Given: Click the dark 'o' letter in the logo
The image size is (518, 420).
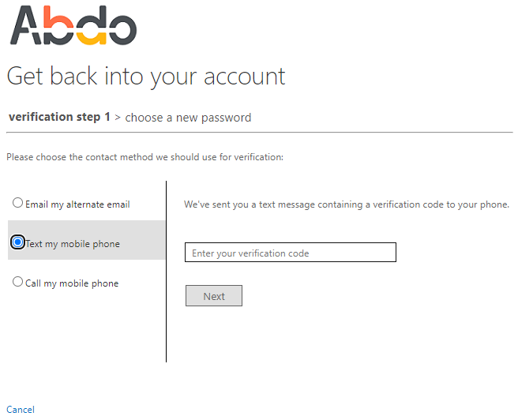Looking at the screenshot, I should [x=122, y=29].
